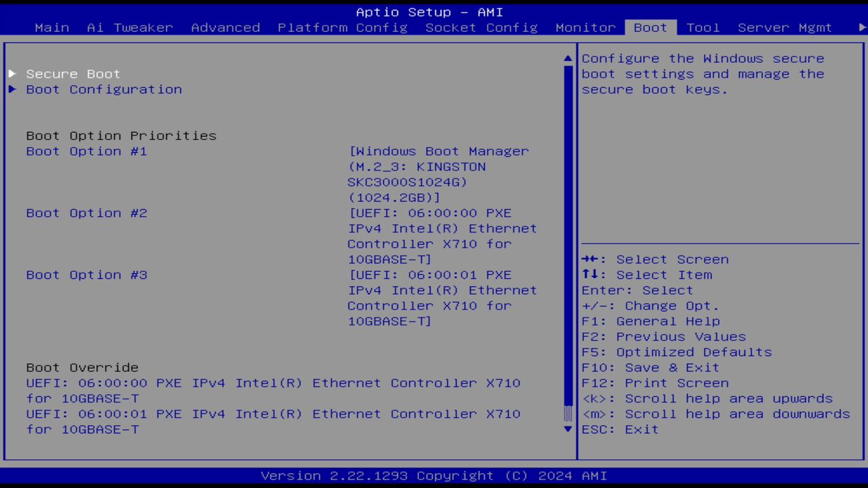The width and height of the screenshot is (868, 488).
Task: Click the version copyright footer text
Action: point(434,476)
